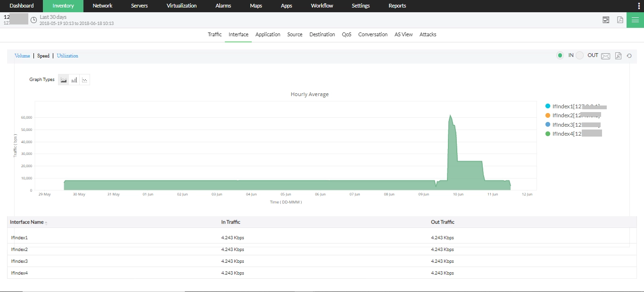Click the date range 2018-05-19 to 2018-06-18
Viewport: 644px width, 292px height.
tap(76, 23)
